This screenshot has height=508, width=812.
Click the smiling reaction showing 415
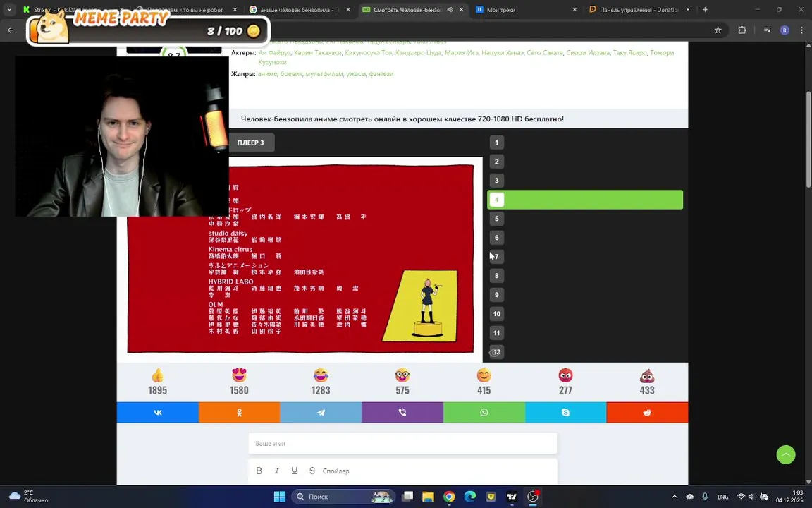pyautogui.click(x=484, y=382)
